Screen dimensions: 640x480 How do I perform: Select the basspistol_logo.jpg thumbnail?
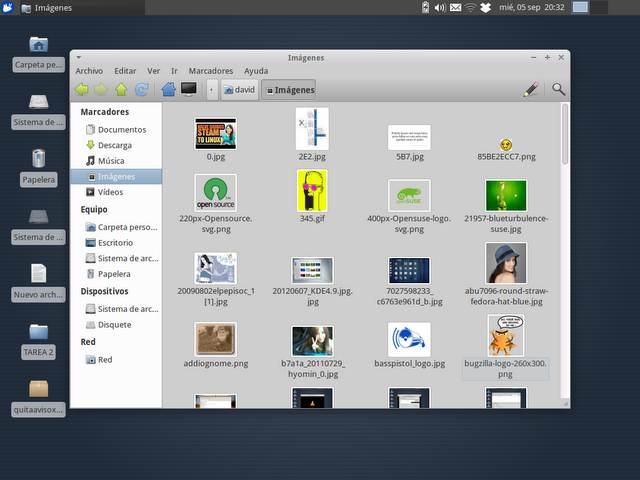[x=409, y=340]
